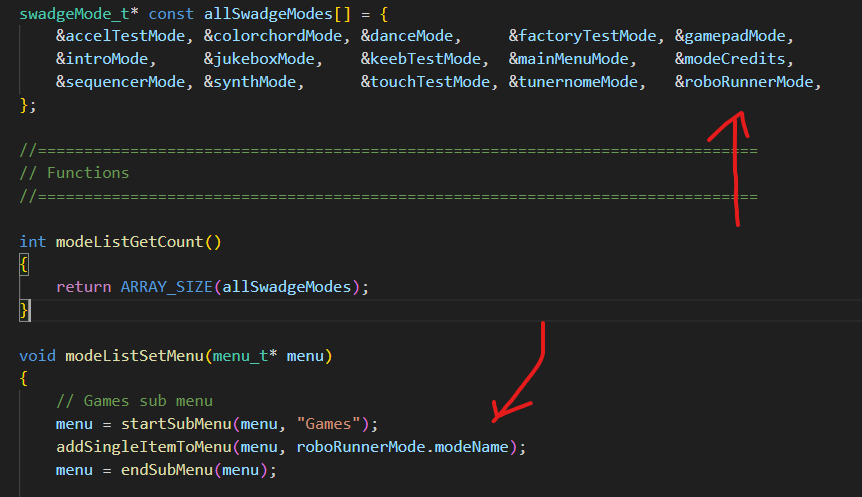Click on &touchTestMode entry

click(x=425, y=82)
